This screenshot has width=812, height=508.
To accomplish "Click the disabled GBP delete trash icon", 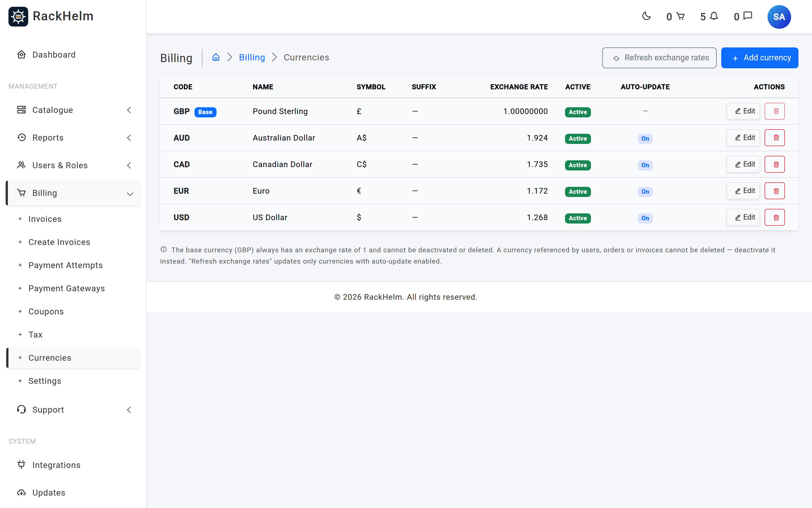I will click(x=775, y=111).
